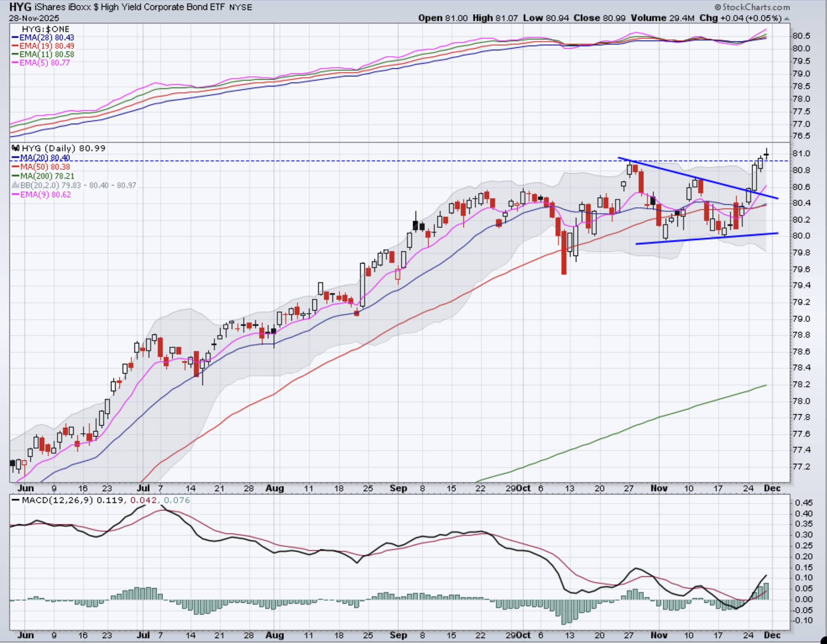Click the magenta EMA(9) 80.62 legend entry
The height and width of the screenshot is (644, 827).
pyautogui.click(x=45, y=195)
